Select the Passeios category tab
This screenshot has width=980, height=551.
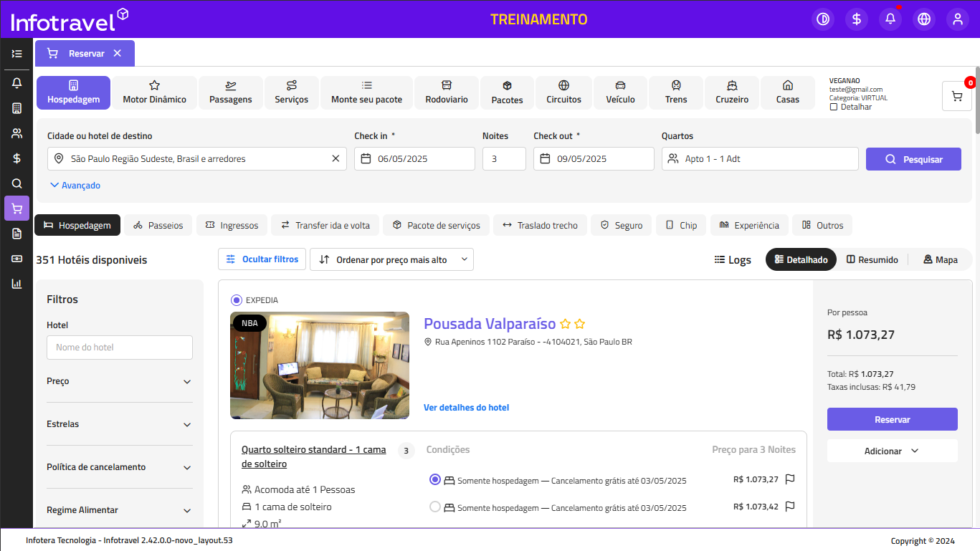tap(158, 226)
